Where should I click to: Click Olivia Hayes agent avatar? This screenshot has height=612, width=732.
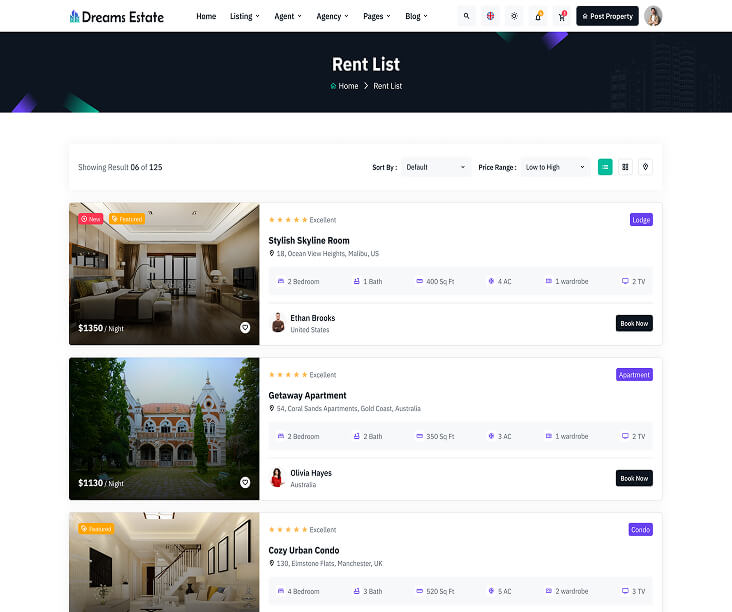[277, 478]
